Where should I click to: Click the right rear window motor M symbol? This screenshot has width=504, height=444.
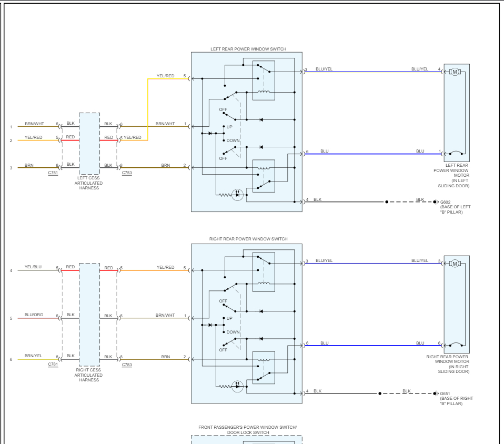click(455, 264)
